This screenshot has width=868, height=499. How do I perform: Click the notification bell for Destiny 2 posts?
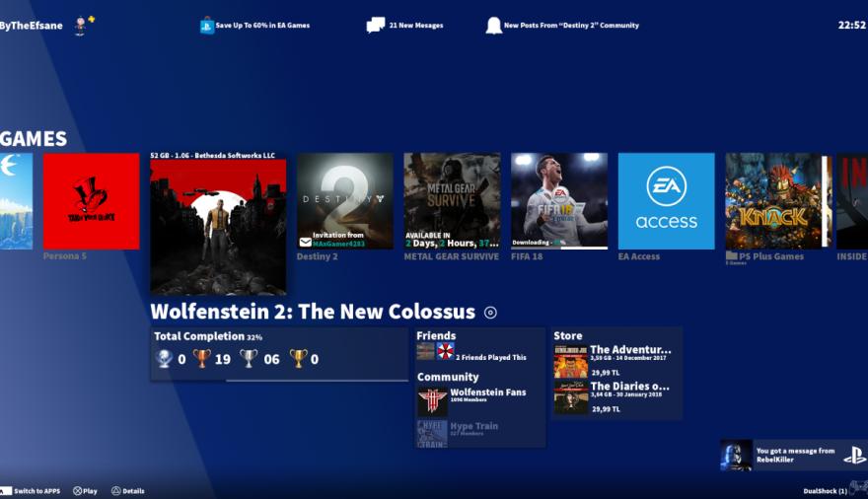coord(493,26)
